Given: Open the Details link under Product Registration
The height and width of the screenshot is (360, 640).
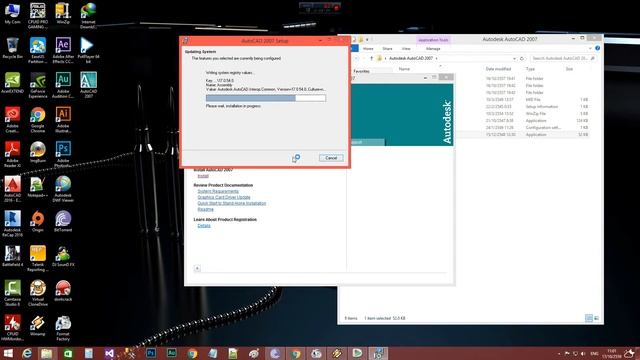Looking at the screenshot, I should click(204, 226).
